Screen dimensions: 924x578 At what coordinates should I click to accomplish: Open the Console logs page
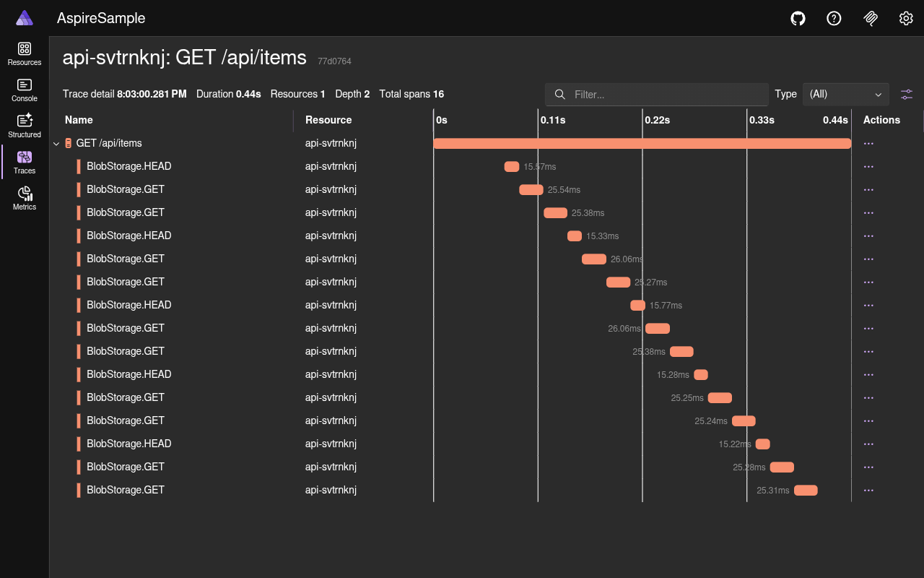click(24, 89)
